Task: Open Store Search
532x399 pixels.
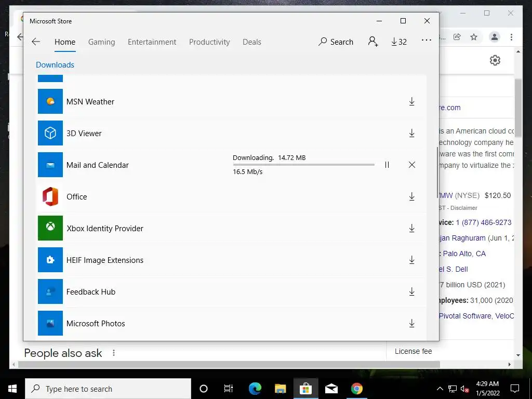Action: [x=336, y=42]
